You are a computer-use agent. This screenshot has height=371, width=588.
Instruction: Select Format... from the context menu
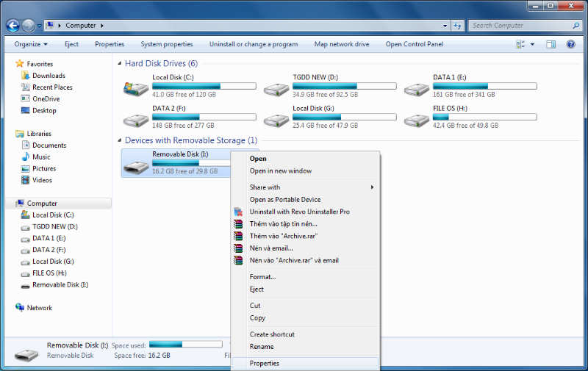(x=262, y=277)
